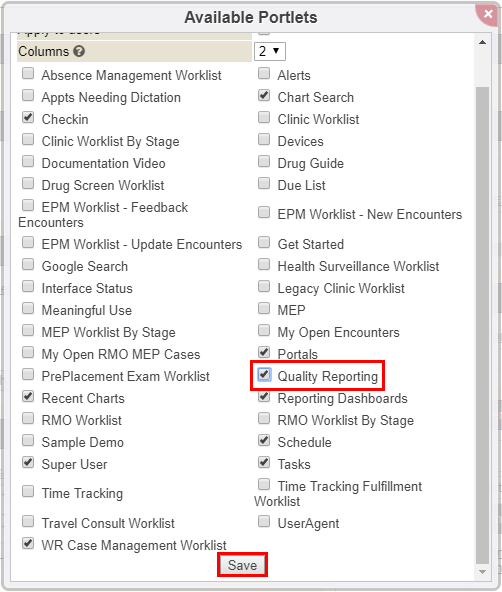The image size is (502, 592).
Task: Enable the Meaningful Use portlet
Action: [x=28, y=308]
